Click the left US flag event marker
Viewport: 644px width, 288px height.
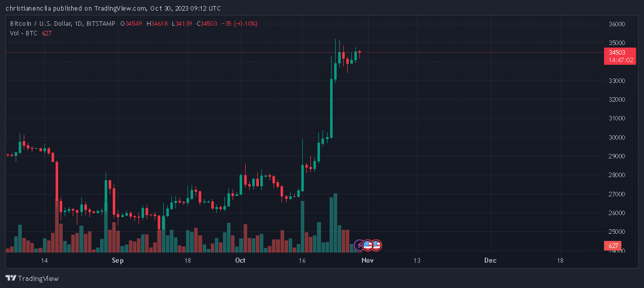[x=367, y=245]
